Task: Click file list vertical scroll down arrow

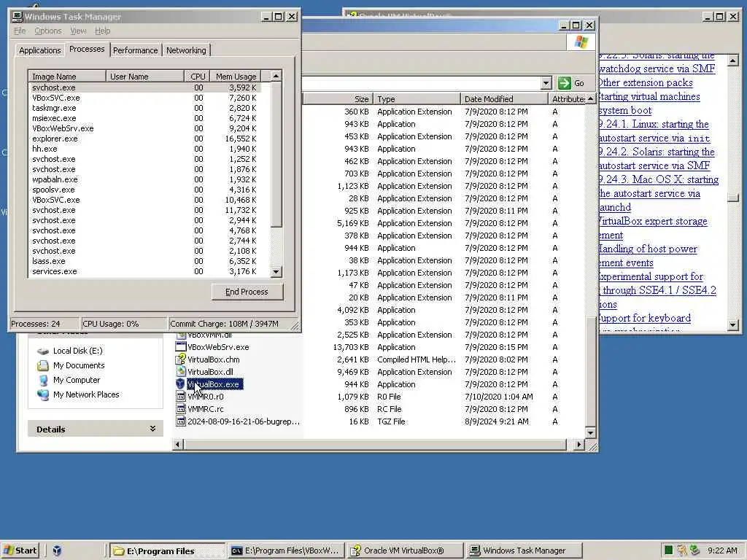Action: (x=591, y=433)
